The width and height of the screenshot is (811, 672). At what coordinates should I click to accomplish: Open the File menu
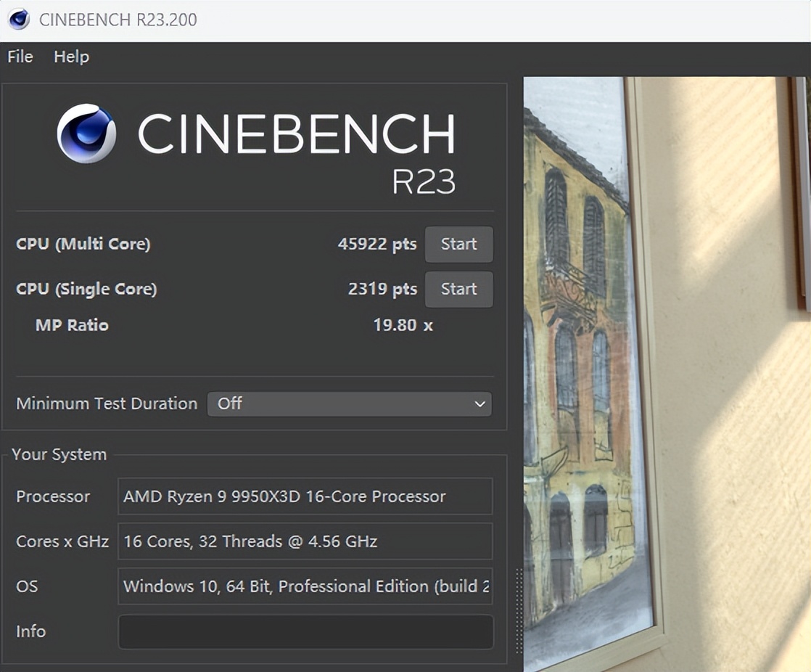20,57
